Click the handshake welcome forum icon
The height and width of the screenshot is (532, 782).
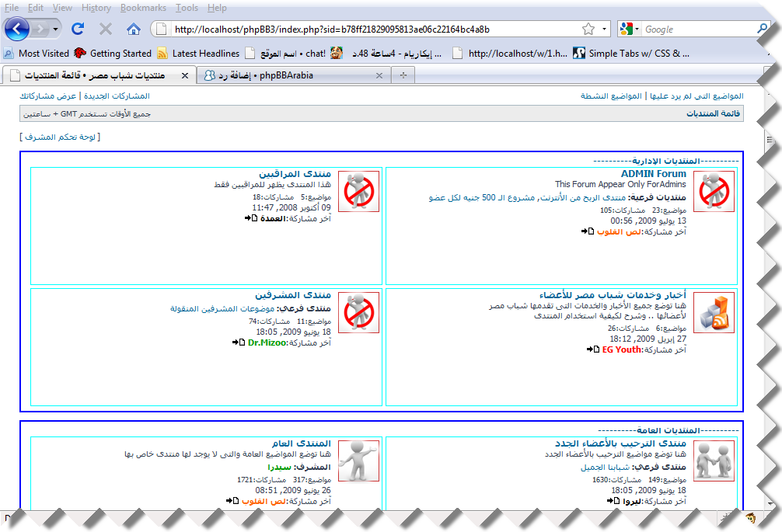[714, 461]
